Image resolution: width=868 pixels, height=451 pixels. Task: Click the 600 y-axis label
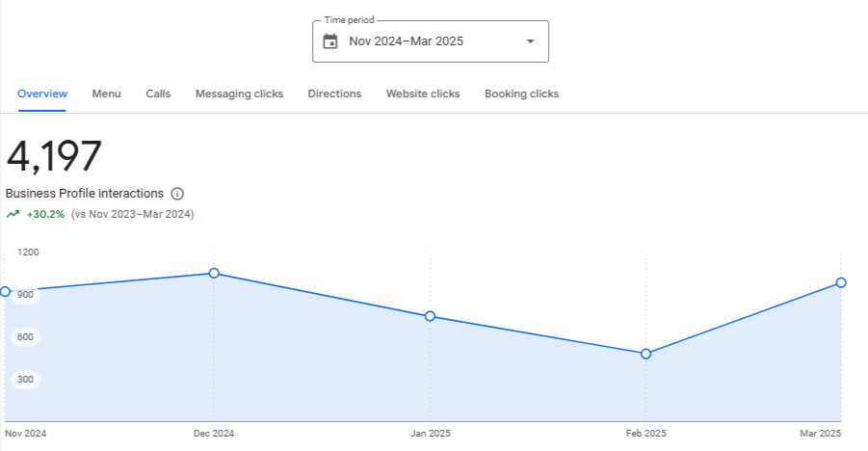point(25,337)
